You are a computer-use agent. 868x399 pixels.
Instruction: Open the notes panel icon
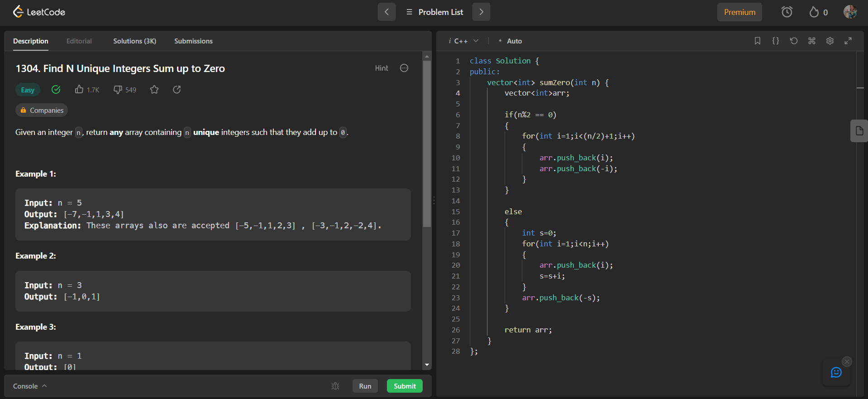click(859, 131)
